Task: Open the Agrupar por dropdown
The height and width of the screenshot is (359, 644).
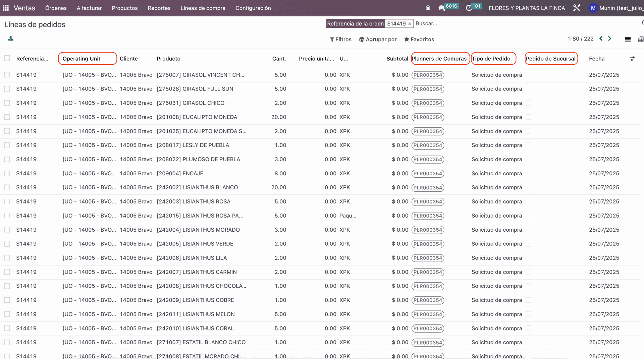Action: click(378, 39)
